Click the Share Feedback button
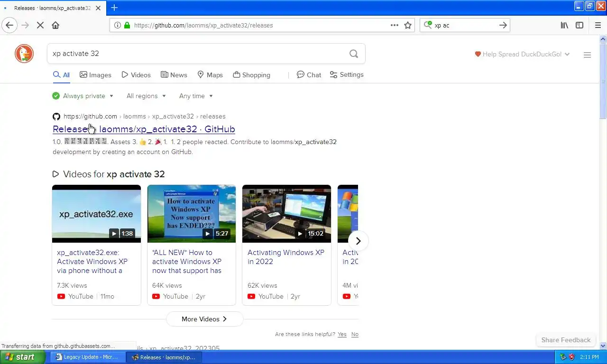 pos(566,340)
